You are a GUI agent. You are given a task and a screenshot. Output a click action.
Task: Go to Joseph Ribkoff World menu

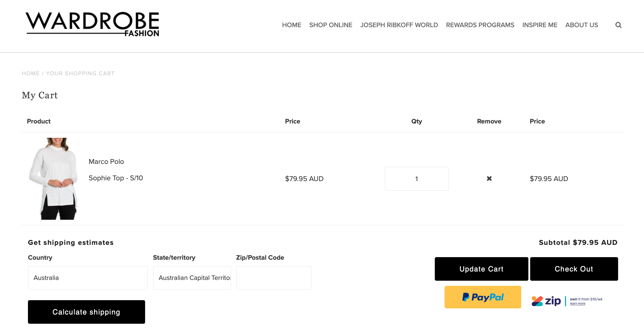click(399, 25)
